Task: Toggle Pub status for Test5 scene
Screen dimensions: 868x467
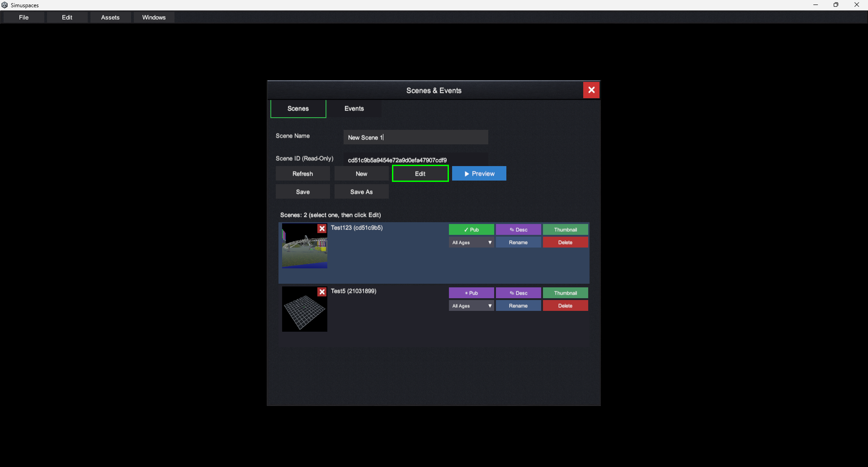Action: click(x=471, y=293)
